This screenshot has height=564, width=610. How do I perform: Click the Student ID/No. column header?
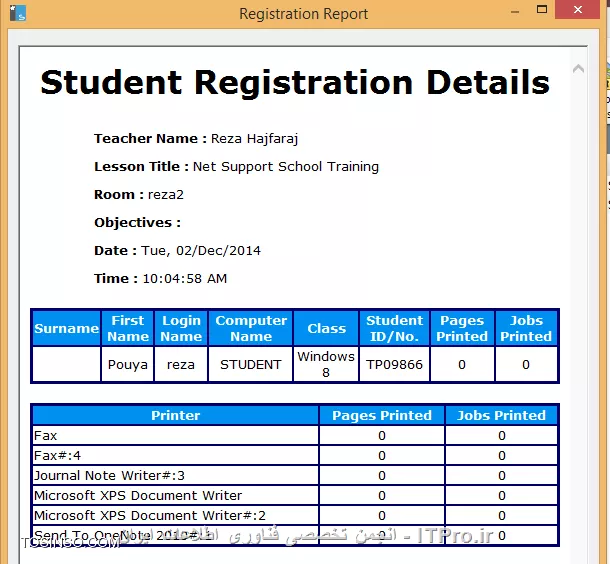click(x=394, y=328)
